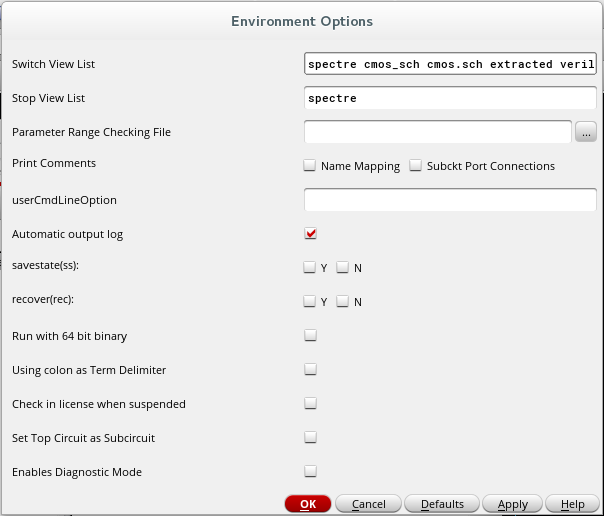The width and height of the screenshot is (604, 516).
Task: Uncheck Automatic output log
Action: pyautogui.click(x=310, y=233)
